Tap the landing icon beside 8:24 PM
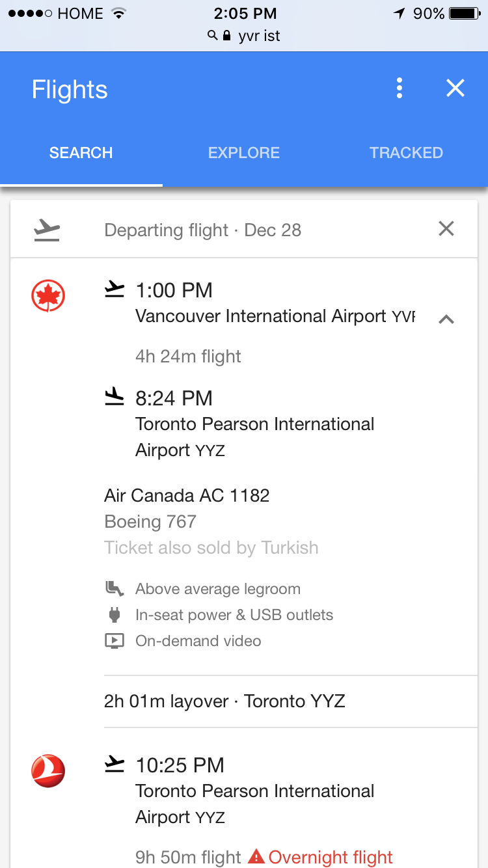 pyautogui.click(x=115, y=397)
